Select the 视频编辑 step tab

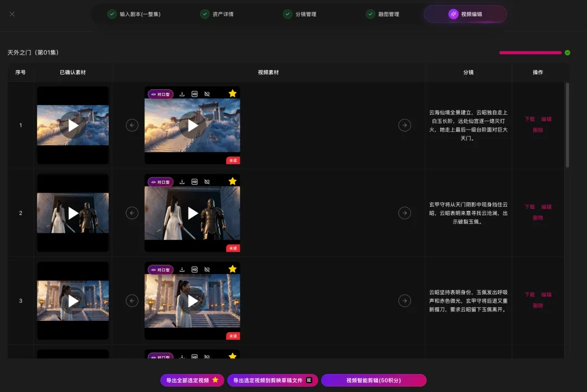tap(465, 14)
